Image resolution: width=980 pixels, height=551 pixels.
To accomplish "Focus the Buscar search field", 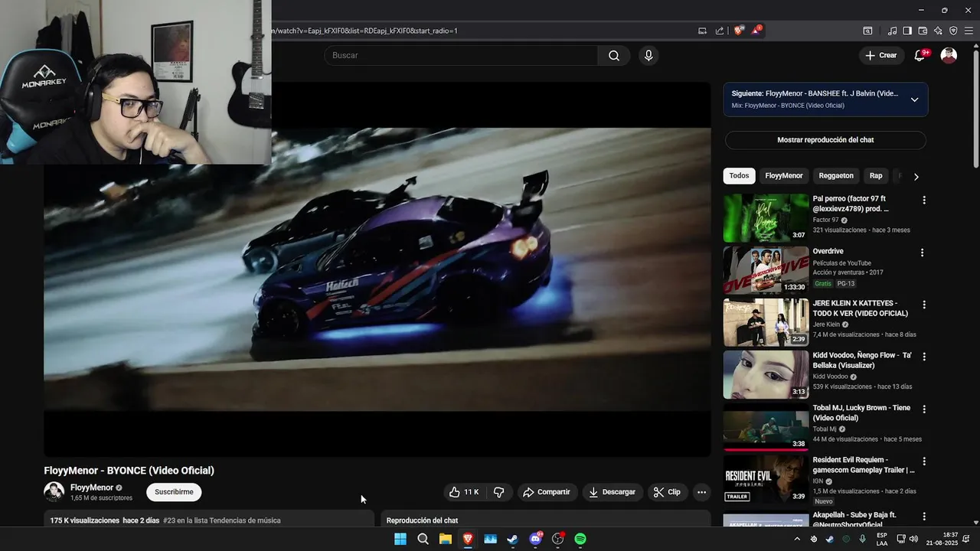I will [461, 55].
